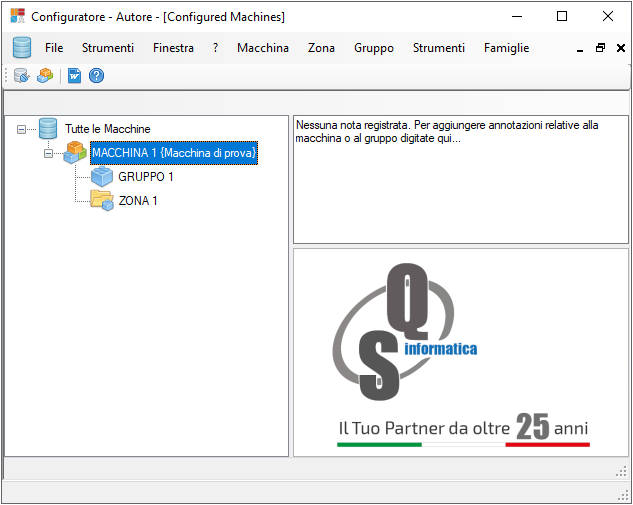Maximize the Configuratore main window
The image size is (633, 505).
[562, 16]
